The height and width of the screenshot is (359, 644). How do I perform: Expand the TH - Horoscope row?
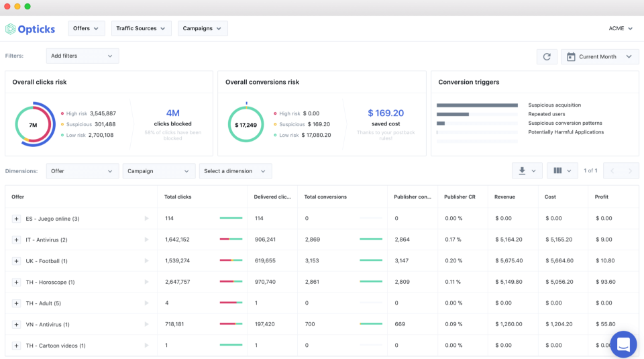[16, 283]
